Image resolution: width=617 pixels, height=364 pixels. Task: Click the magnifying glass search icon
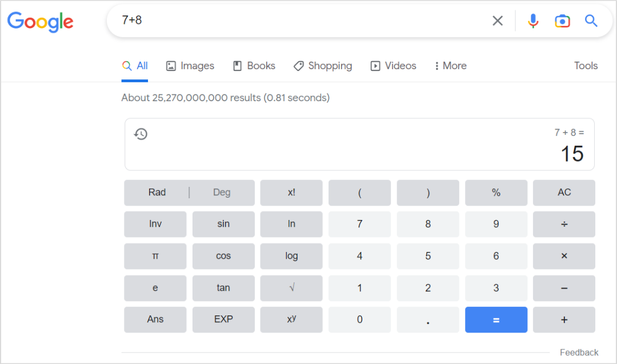pyautogui.click(x=591, y=21)
